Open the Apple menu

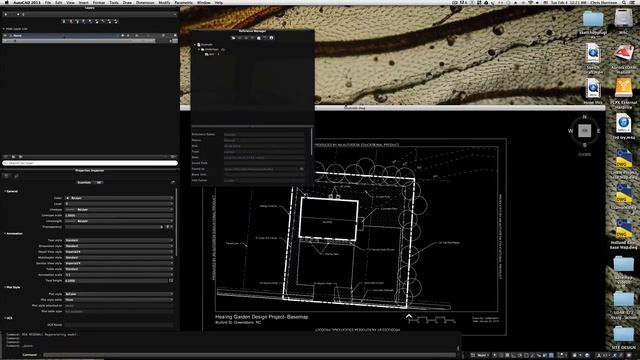pyautogui.click(x=6, y=2)
